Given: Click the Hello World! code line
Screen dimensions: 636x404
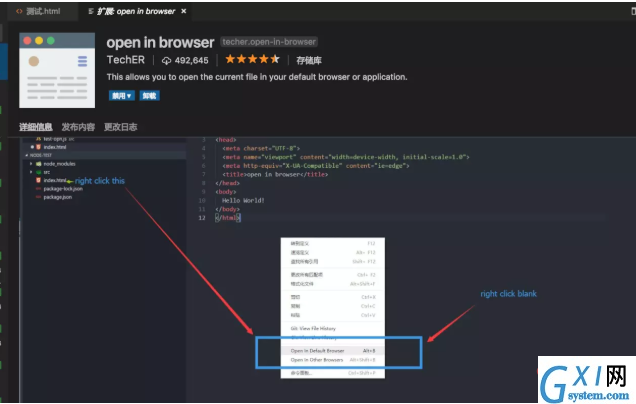Looking at the screenshot, I should pos(243,200).
